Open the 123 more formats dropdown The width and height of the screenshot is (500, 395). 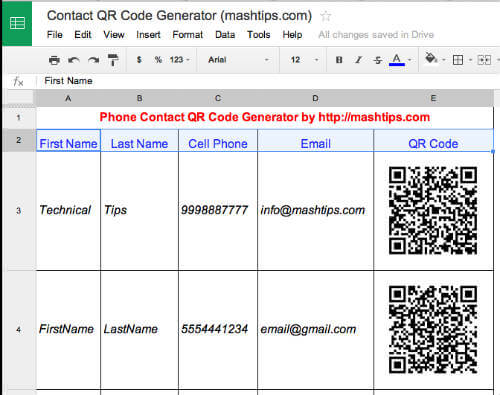tap(179, 60)
